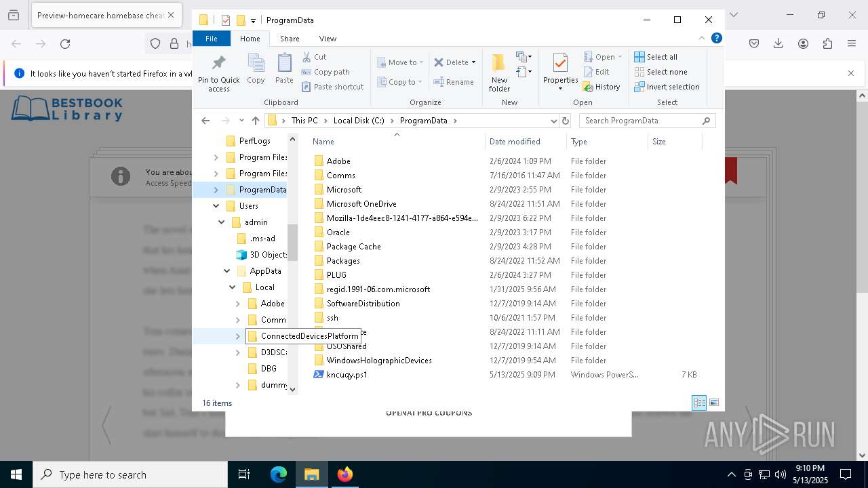Sort by Type column header
Viewport: 868px width, 488px height.
coord(607,142)
